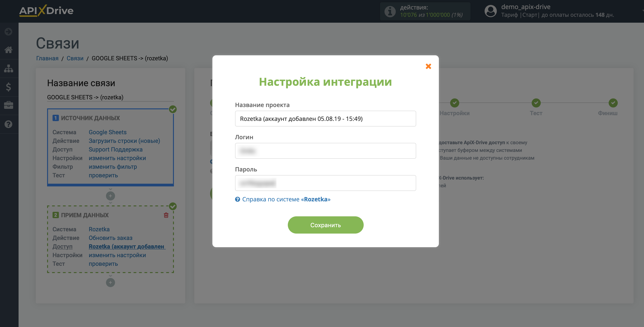Click the demo_apix-drive account name
The height and width of the screenshot is (327, 644).
[x=526, y=7]
